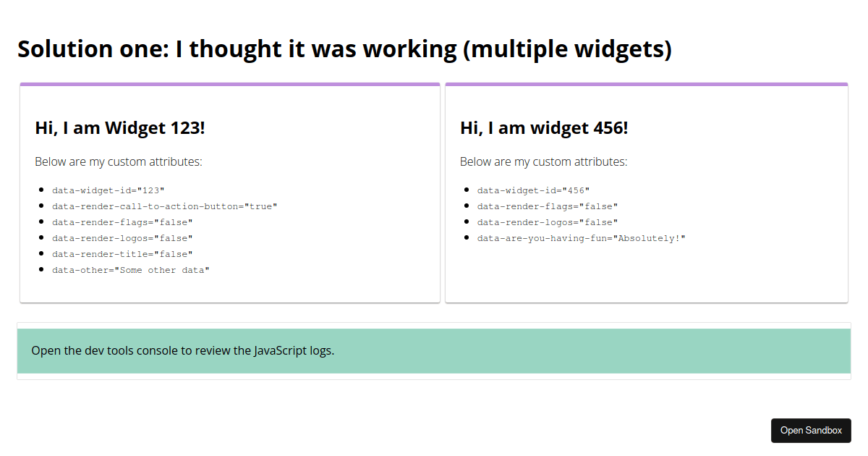Select the 'Hi, I am Widget 123!' heading
The image size is (868, 456).
[x=120, y=128]
